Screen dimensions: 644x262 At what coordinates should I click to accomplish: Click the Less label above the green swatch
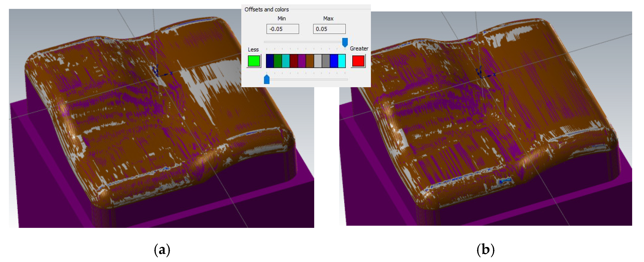pyautogui.click(x=253, y=49)
